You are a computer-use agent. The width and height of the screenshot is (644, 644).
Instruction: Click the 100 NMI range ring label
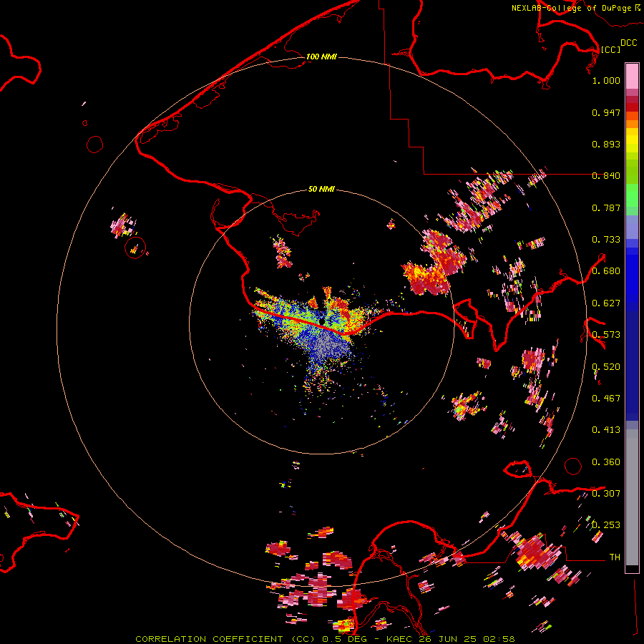pos(321,57)
